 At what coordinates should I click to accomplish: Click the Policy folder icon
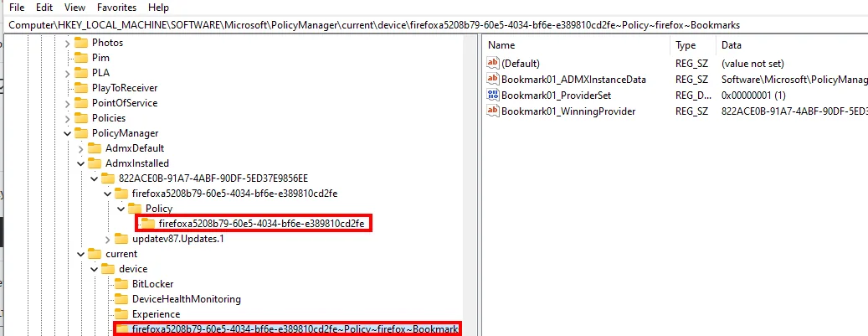tap(135, 209)
